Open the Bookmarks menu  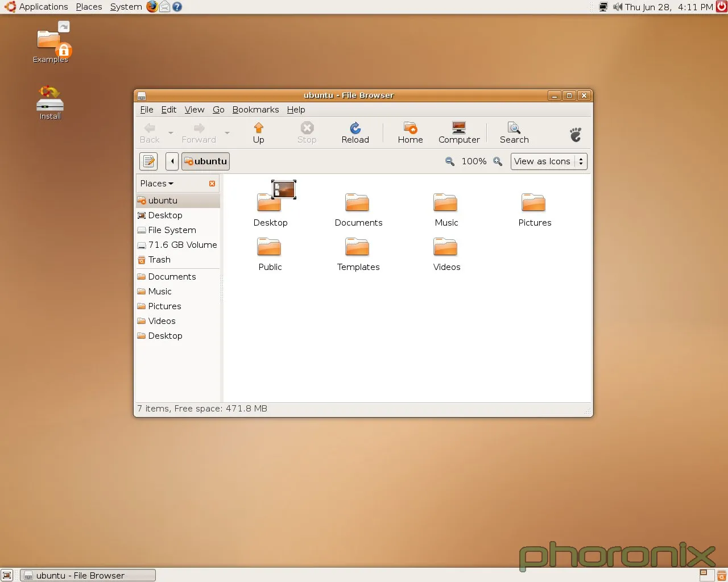click(255, 110)
